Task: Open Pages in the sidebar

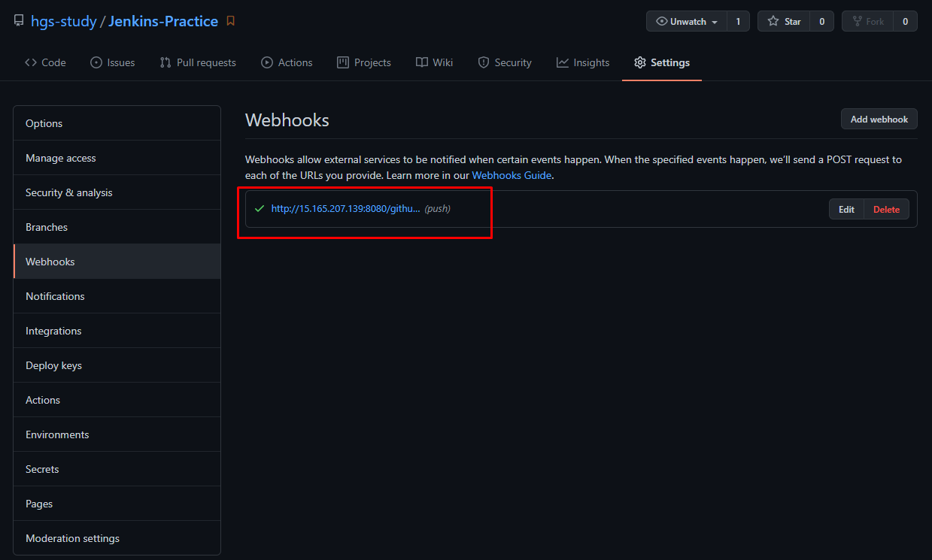Action: pos(117,504)
